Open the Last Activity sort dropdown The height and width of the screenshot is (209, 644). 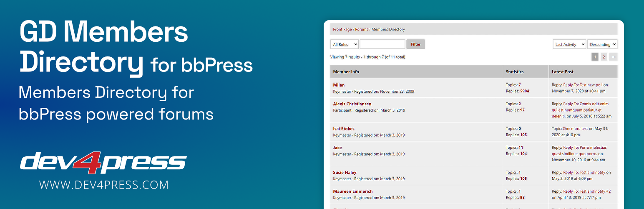(570, 44)
